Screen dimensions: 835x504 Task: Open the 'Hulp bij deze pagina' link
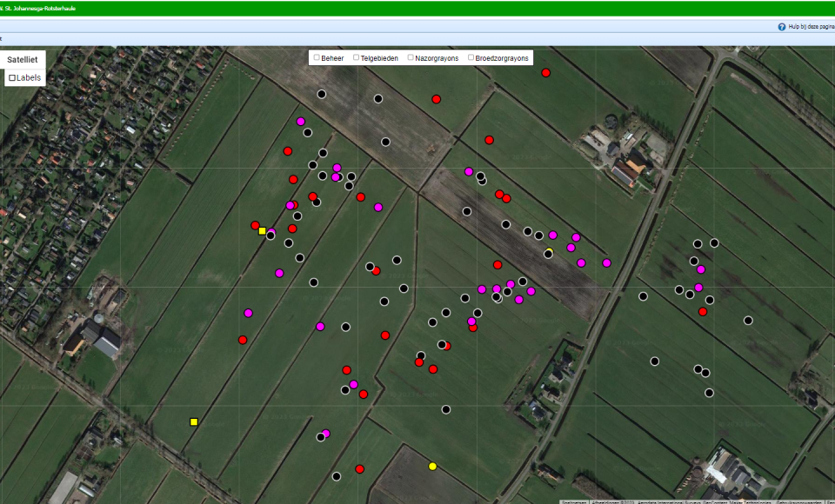pyautogui.click(x=811, y=27)
